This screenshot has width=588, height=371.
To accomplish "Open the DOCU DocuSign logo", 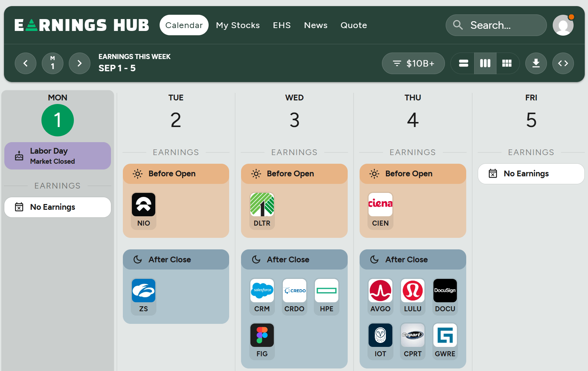I will pyautogui.click(x=445, y=290).
